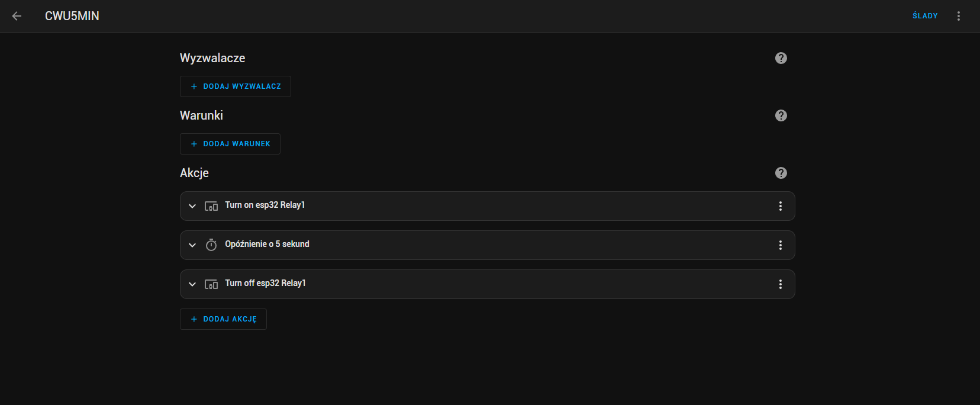Viewport: 980px width, 405px height.
Task: Expand the Turn on esp32 Relay1 action
Action: click(192, 206)
